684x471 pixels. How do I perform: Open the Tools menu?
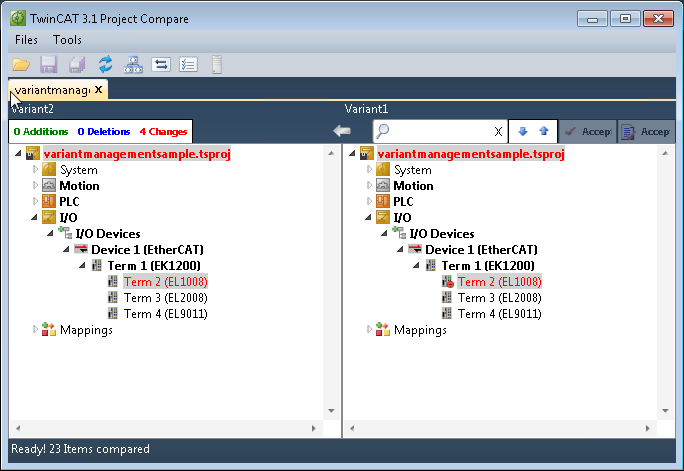tap(67, 40)
